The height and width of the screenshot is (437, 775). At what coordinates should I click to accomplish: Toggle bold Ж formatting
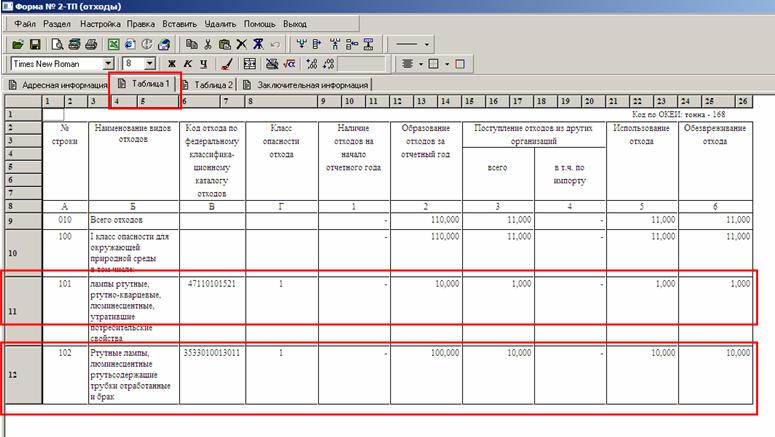tap(170, 64)
